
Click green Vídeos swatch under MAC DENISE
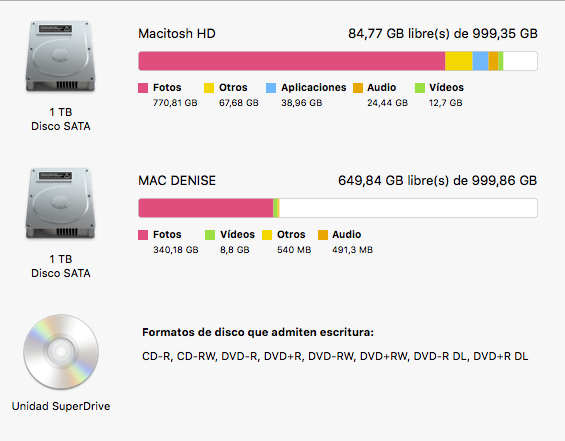(210, 235)
